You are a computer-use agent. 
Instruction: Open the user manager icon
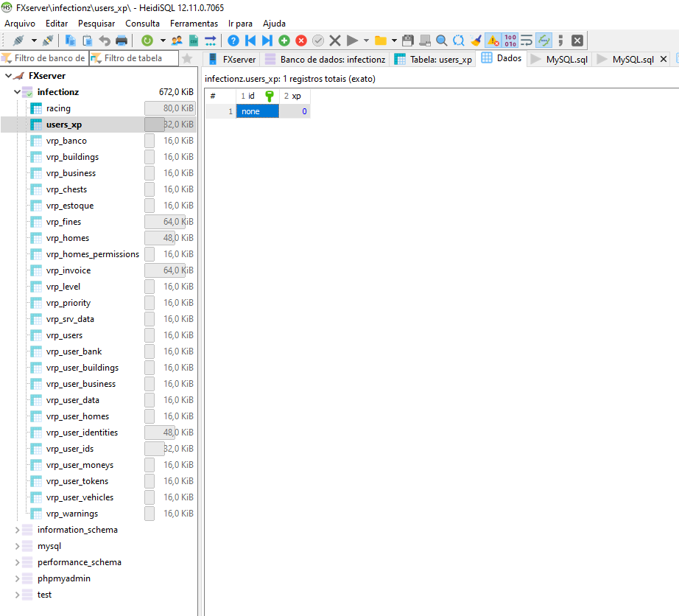(177, 41)
